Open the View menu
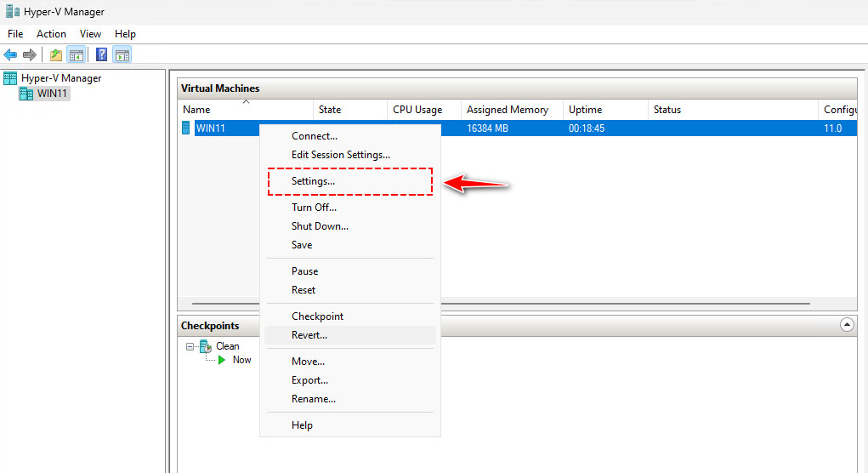 click(x=90, y=34)
